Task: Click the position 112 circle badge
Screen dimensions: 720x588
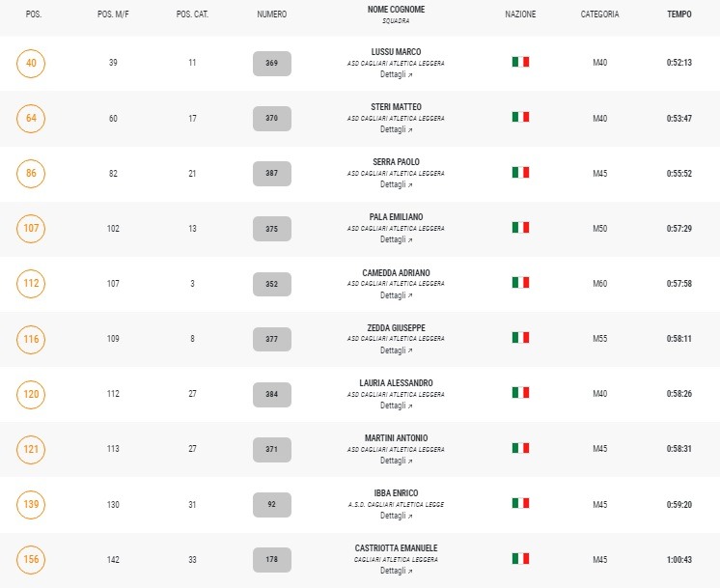Action: pos(31,284)
